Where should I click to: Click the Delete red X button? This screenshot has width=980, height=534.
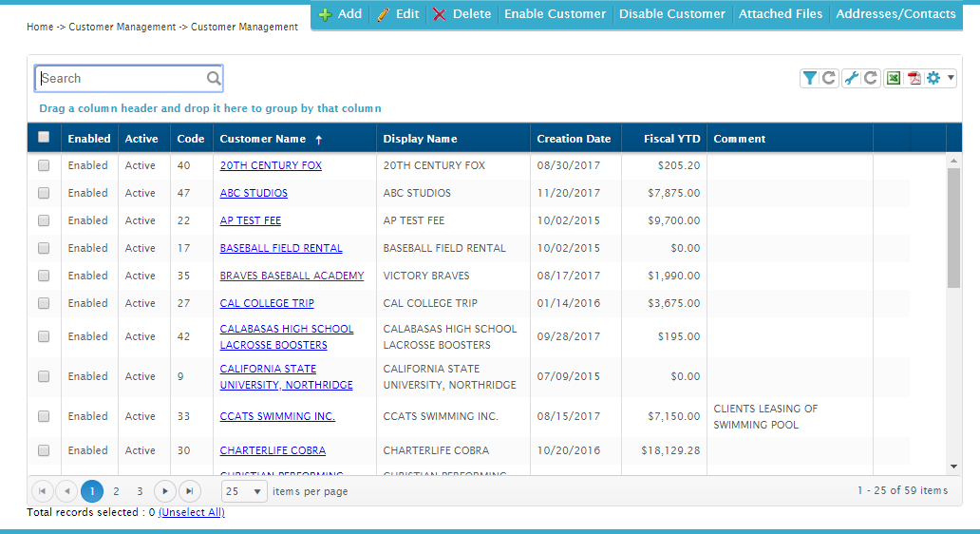coord(462,13)
